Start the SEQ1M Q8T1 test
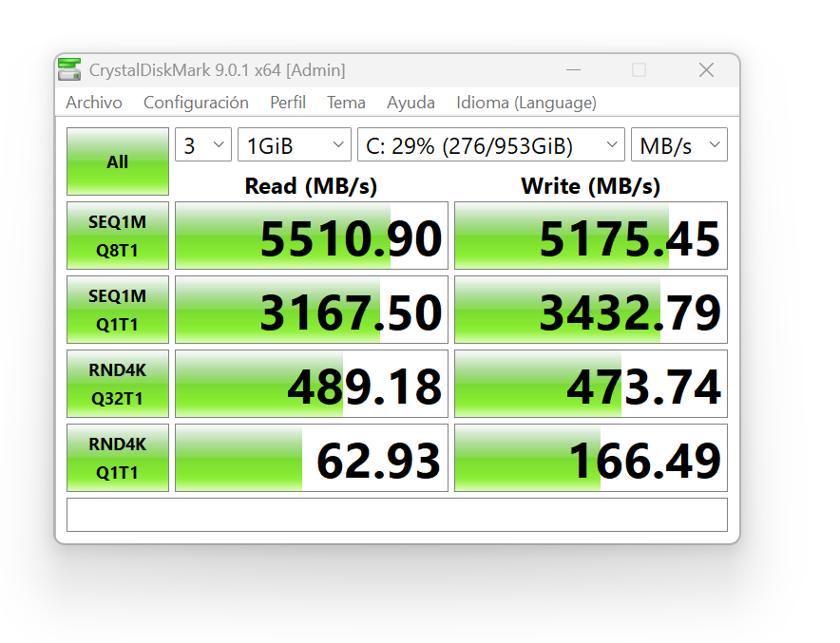Image resolution: width=840 pixels, height=643 pixels. (x=118, y=236)
